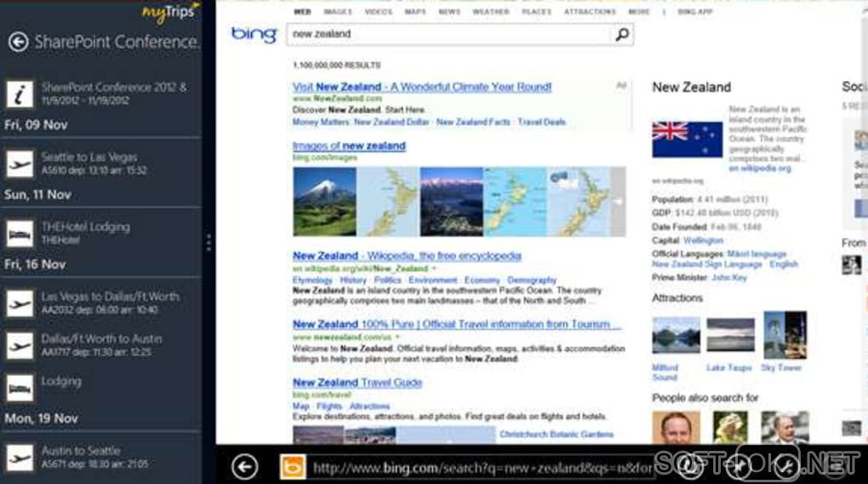Viewport: 868px width, 484px height.
Task: Click the New Zealand Dollar link
Action: click(391, 122)
